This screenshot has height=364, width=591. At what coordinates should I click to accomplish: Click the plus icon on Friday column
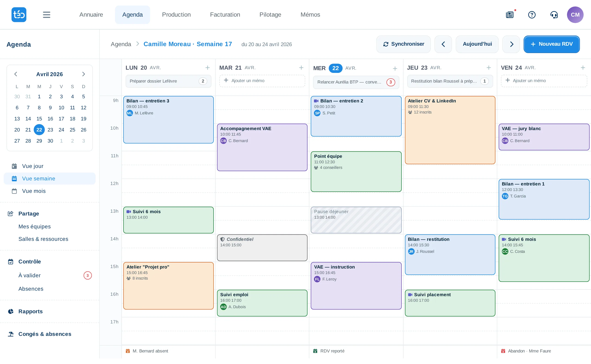[583, 68]
